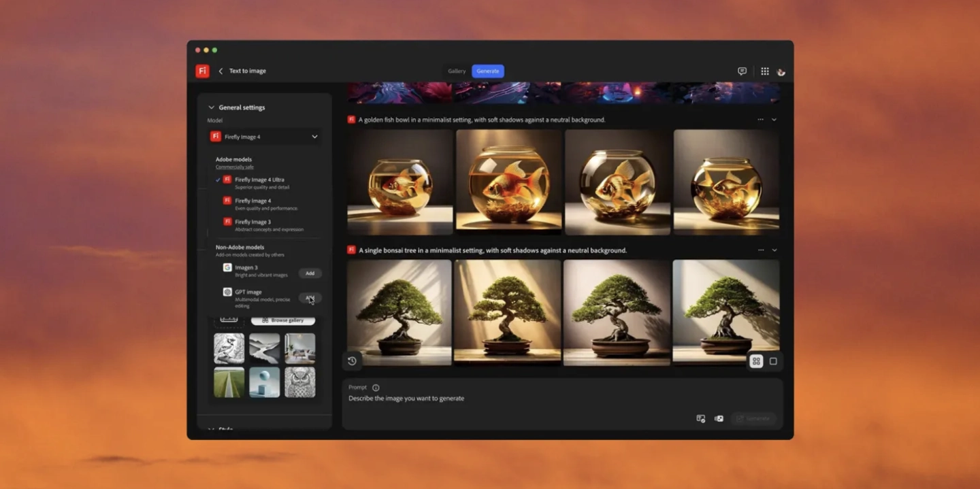The width and height of the screenshot is (980, 489).
Task: Switch to the Generate tab
Action: (x=488, y=71)
